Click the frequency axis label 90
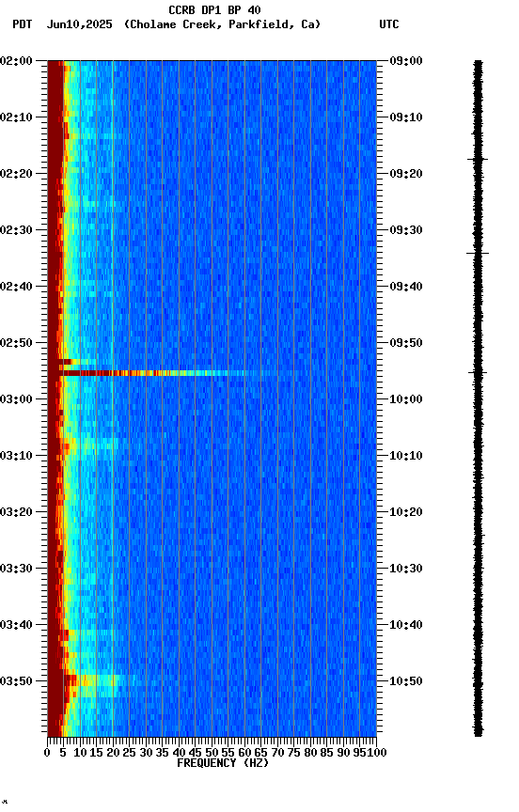This screenshot has height=812, width=519. click(343, 754)
